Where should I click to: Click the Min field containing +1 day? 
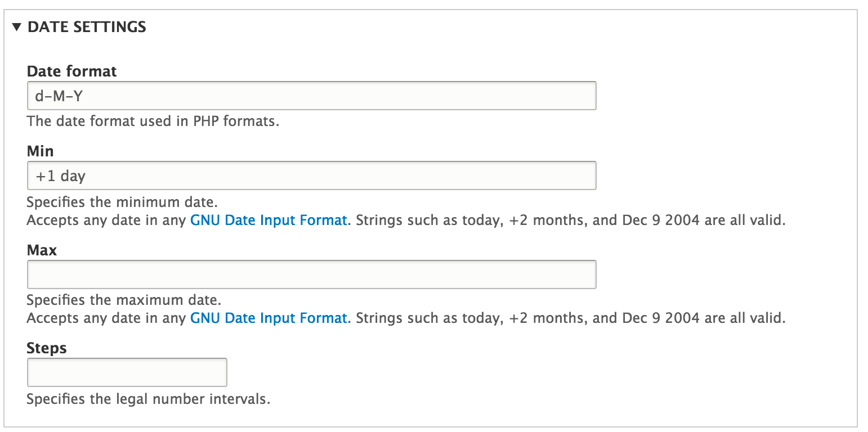point(311,175)
